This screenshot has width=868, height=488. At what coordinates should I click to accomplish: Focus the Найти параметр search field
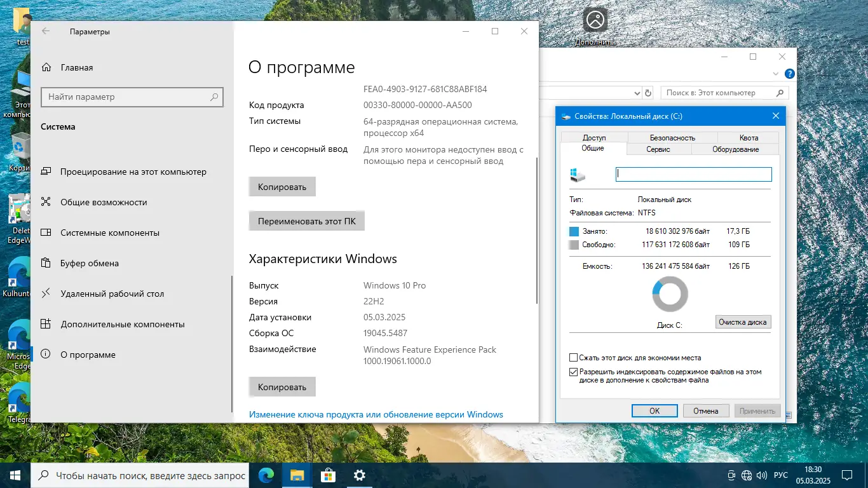click(x=132, y=97)
